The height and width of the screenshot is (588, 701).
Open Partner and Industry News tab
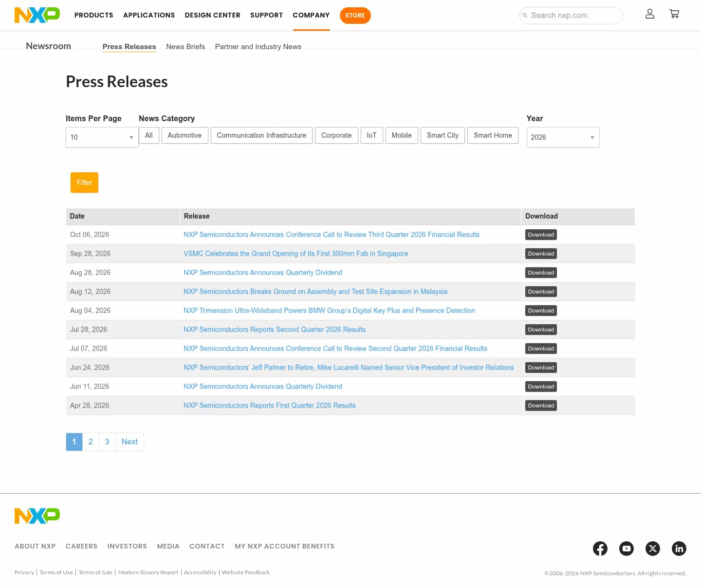pyautogui.click(x=258, y=47)
